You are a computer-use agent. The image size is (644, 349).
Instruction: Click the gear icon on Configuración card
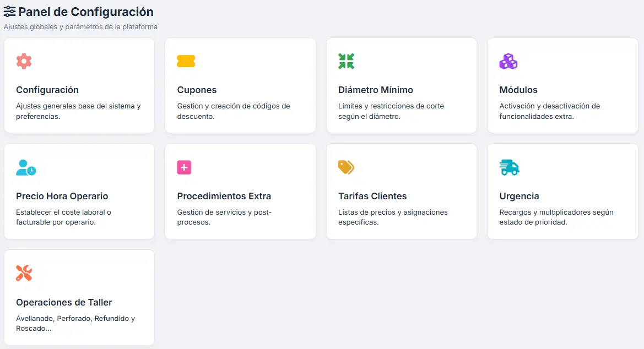24,61
